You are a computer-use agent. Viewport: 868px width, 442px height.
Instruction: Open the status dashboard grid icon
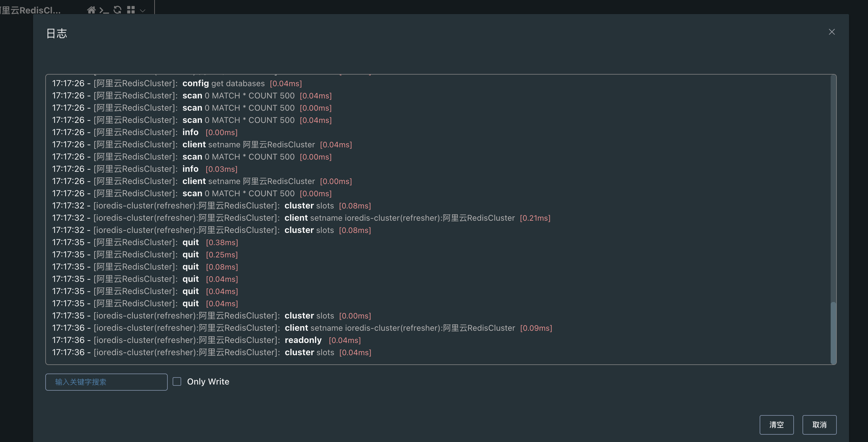(x=131, y=10)
